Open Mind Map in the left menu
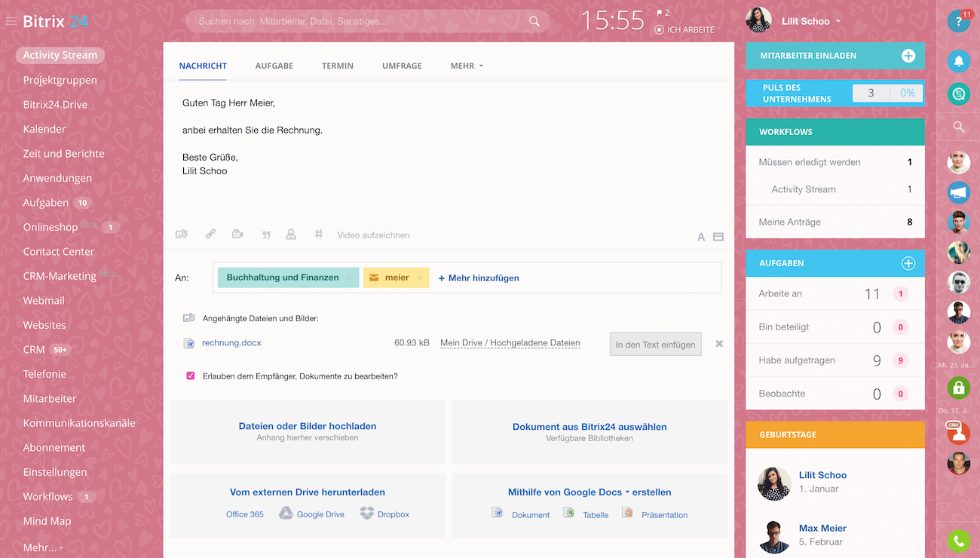The image size is (980, 558). pos(47,521)
